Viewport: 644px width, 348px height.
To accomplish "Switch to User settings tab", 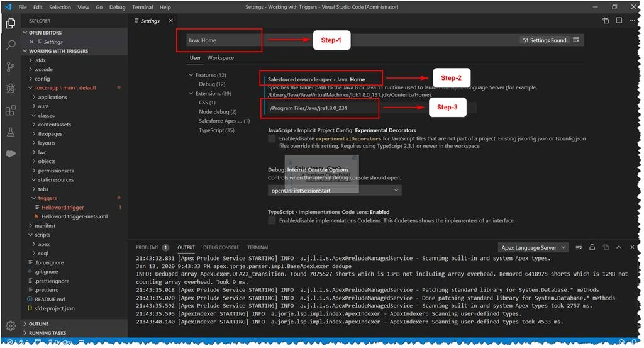I will (x=195, y=58).
